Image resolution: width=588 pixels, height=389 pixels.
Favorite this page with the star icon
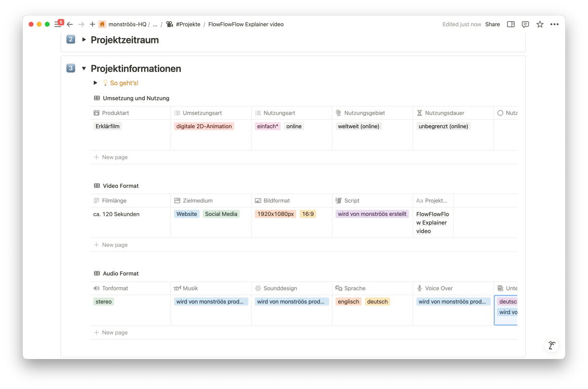(x=540, y=24)
